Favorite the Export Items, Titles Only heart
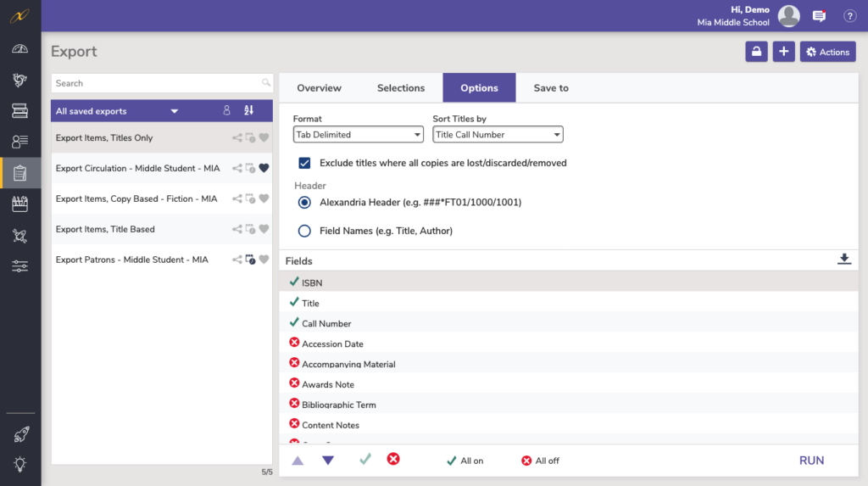 (x=264, y=138)
